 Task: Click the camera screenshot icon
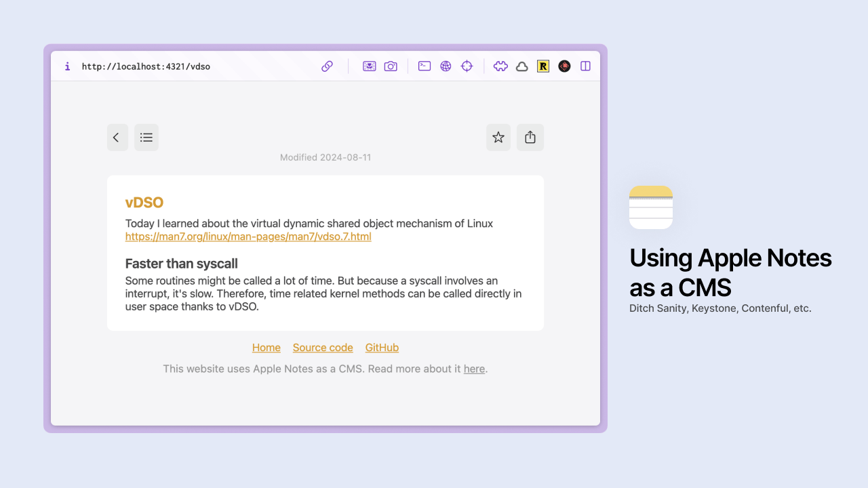click(x=391, y=66)
